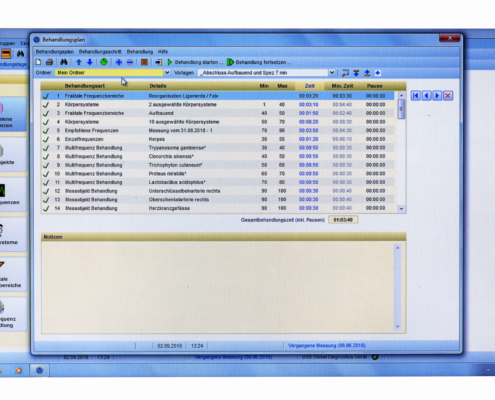Open search with the binoculars icon

[x=64, y=62]
